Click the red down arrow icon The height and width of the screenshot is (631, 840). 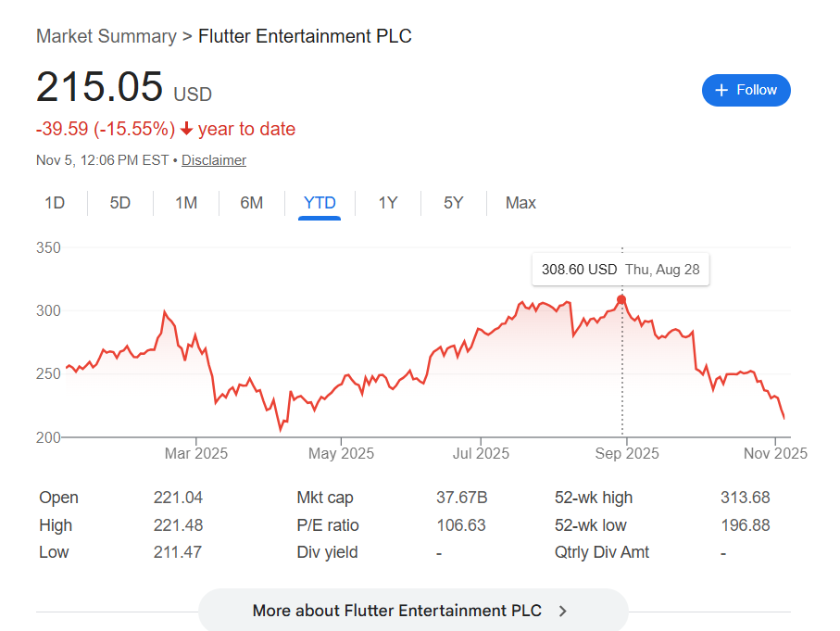tap(187, 129)
